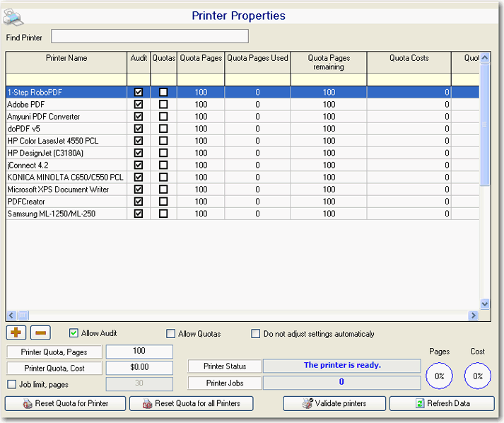
Task: Click Quota Costs cell for doPDF v5
Action: click(x=409, y=129)
